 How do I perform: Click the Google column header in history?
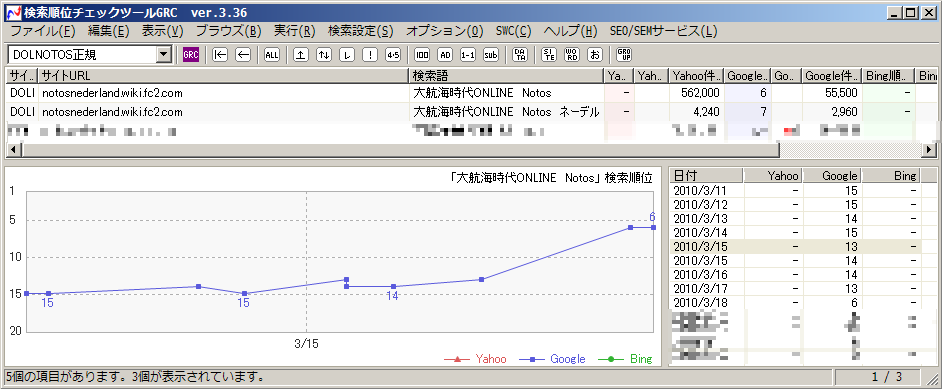(832, 175)
